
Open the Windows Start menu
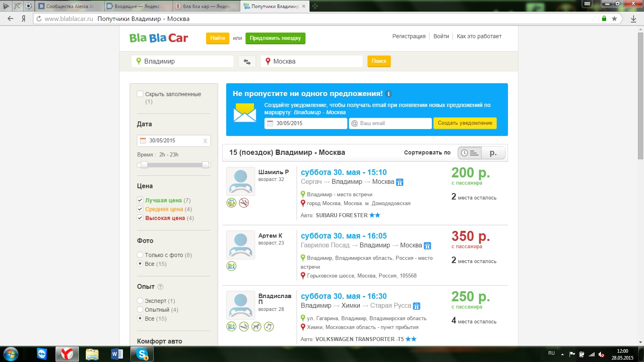click(x=10, y=354)
